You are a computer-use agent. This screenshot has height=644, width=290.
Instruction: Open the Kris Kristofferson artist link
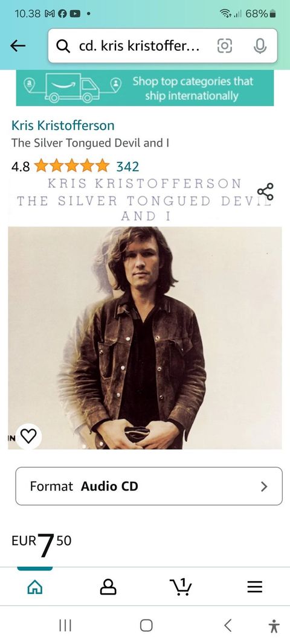63,126
